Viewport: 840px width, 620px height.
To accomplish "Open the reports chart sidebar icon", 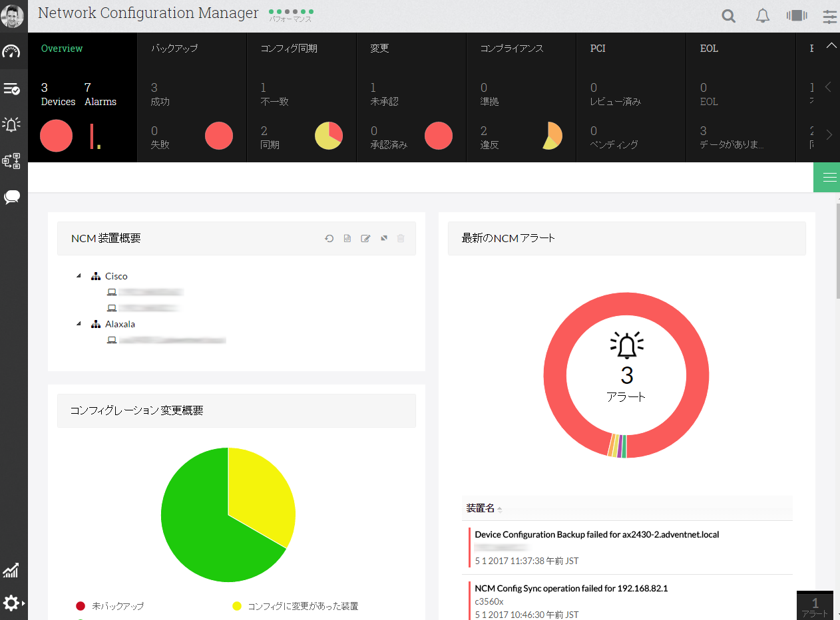I will coord(11,570).
